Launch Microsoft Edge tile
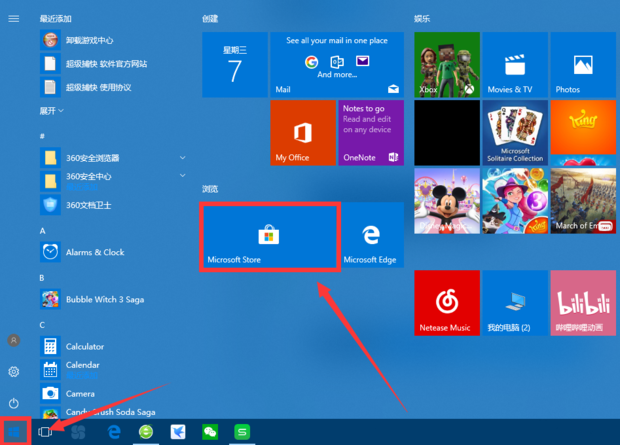The height and width of the screenshot is (445, 620). coord(370,235)
